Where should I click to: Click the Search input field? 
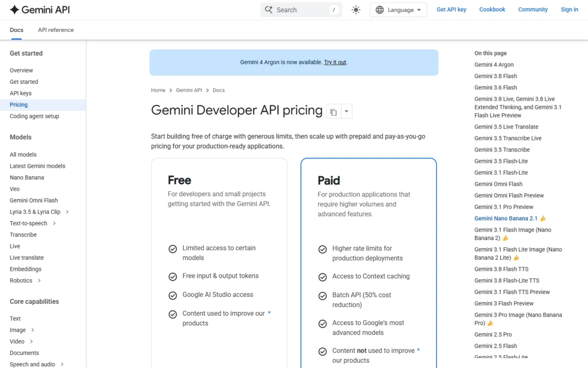click(301, 10)
